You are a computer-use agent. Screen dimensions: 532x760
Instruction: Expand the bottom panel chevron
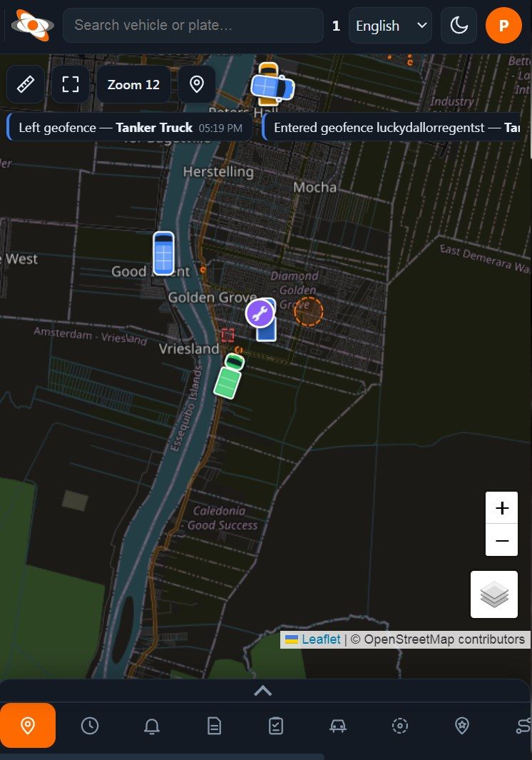(x=263, y=691)
